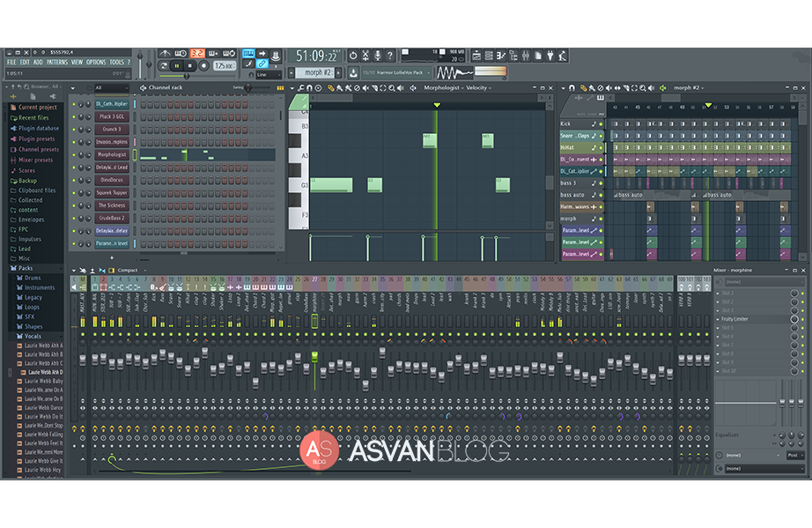Open the mixer view icon

coord(526,56)
